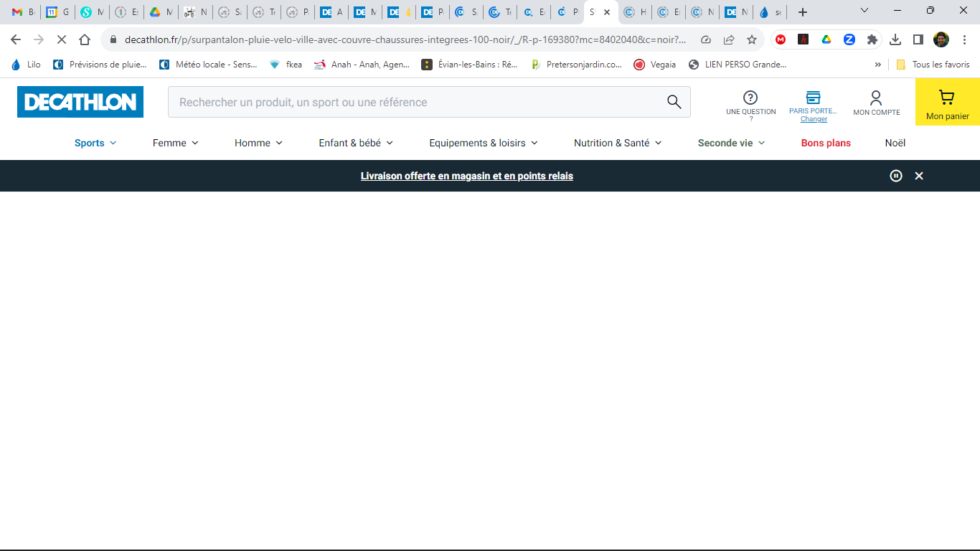
Task: Expand Equipements & loisirs menu
Action: 484,143
